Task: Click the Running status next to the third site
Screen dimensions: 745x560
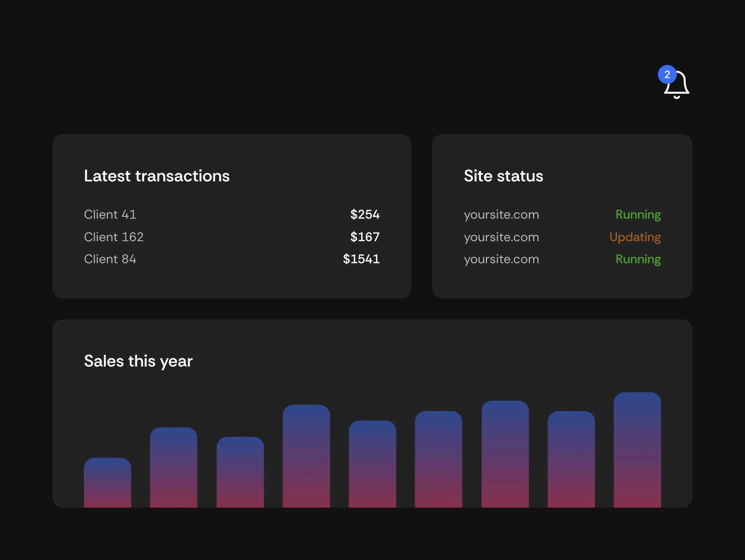Action: pos(638,259)
